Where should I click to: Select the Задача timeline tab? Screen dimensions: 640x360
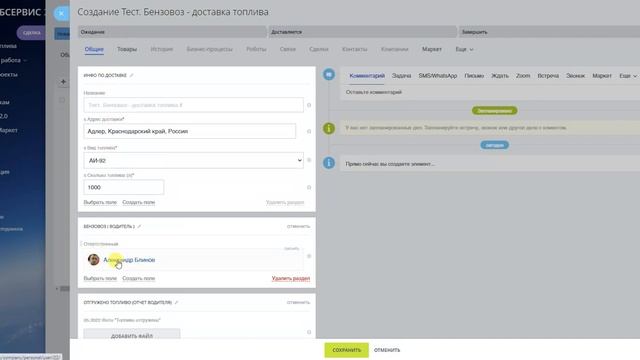click(402, 76)
